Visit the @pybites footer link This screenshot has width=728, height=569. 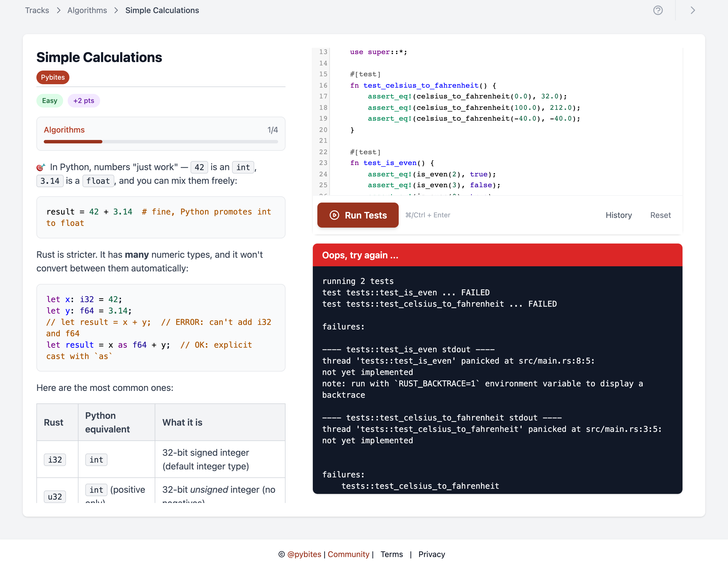pyautogui.click(x=304, y=554)
